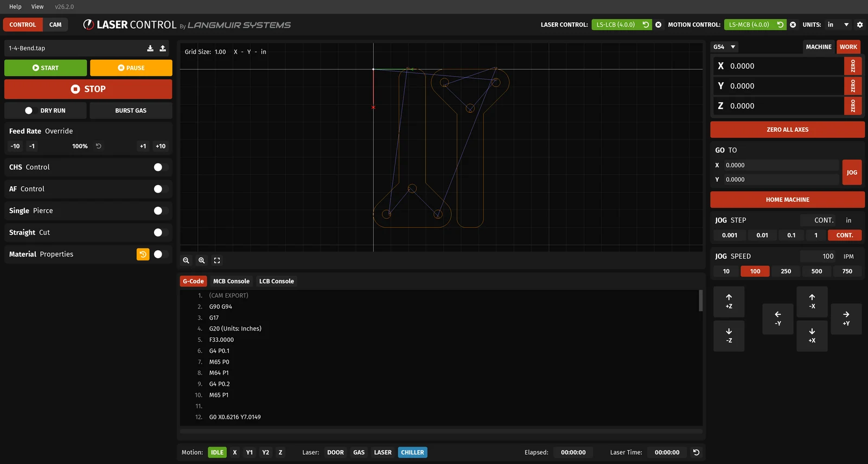The height and width of the screenshot is (464, 868).
Task: Jog with the -X arrow
Action: coord(812,302)
